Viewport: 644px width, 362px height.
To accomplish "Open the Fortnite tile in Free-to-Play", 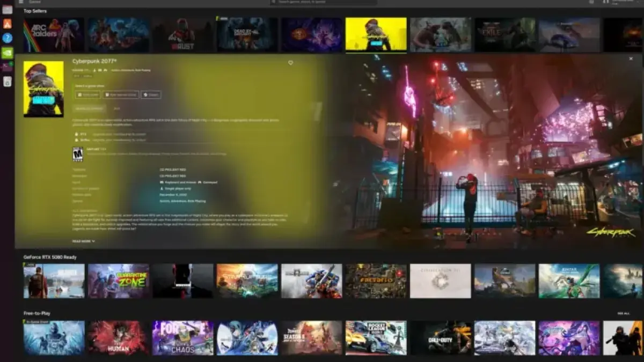I will pos(182,338).
